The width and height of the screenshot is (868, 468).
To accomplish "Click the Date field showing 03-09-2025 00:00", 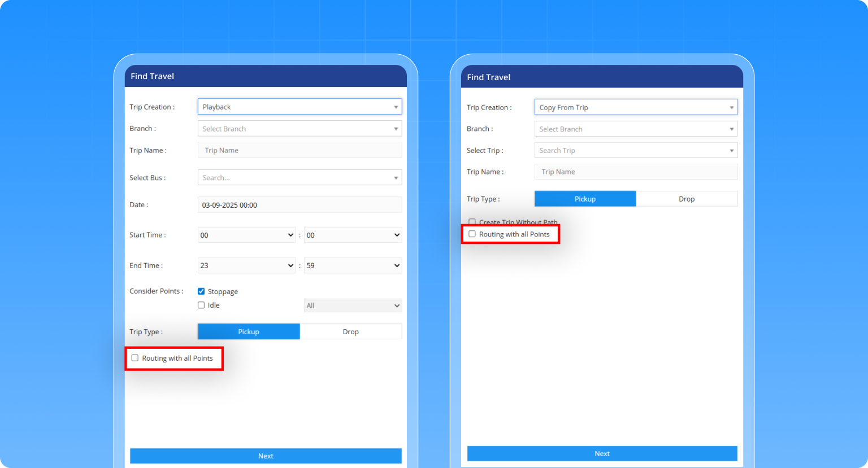I will point(300,205).
